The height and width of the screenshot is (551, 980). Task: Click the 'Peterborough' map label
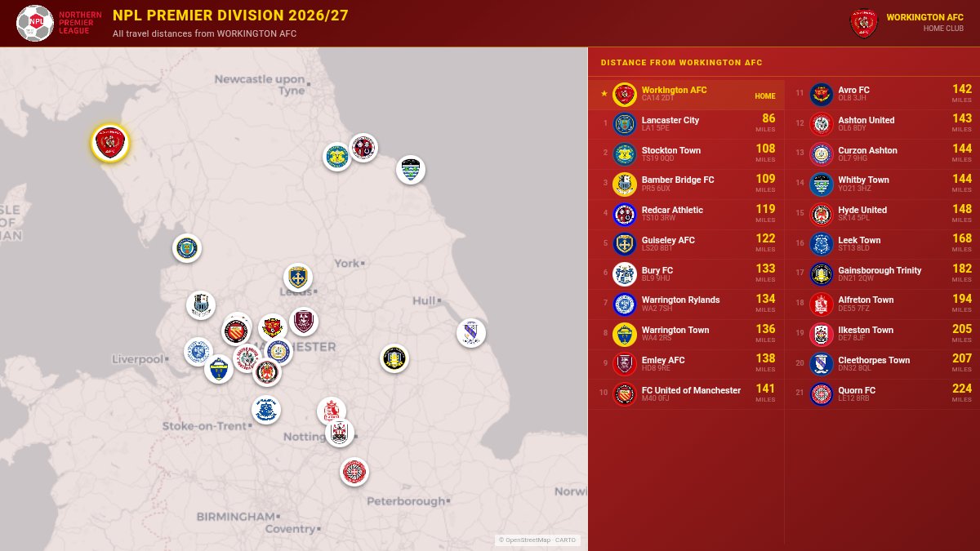406,500
